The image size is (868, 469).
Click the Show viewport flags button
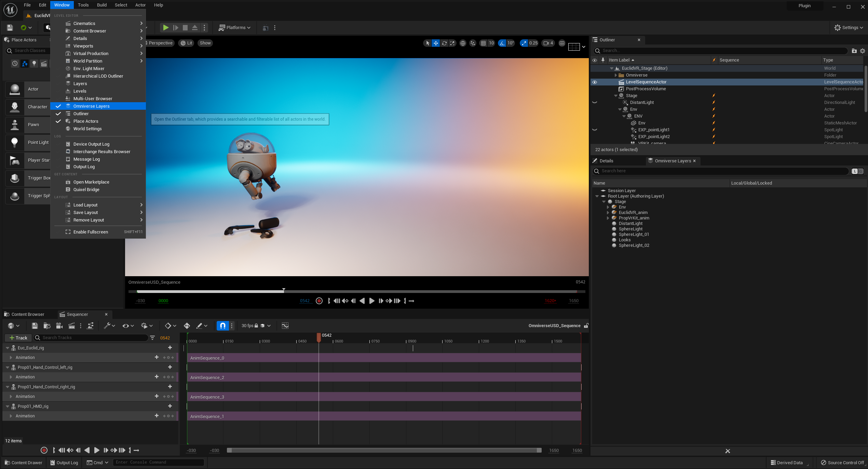point(205,43)
